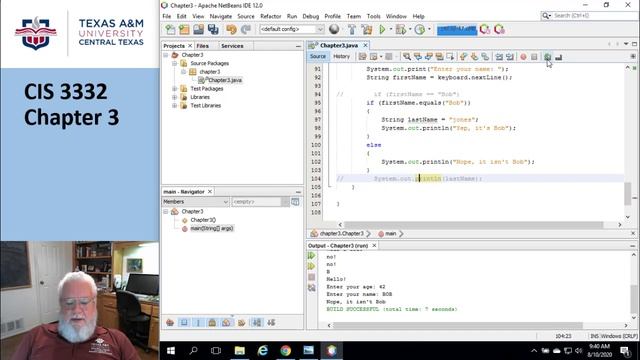Click the Debug Project toolbar icon
640x360 pixels.
pos(401,29)
